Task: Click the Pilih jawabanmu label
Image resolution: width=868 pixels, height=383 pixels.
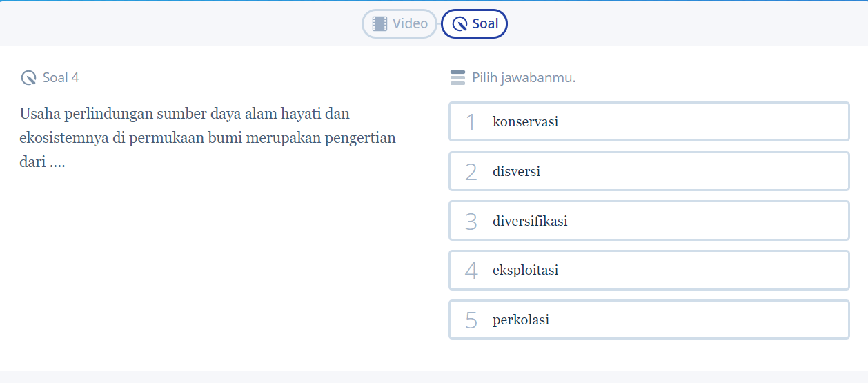Action: click(x=524, y=78)
